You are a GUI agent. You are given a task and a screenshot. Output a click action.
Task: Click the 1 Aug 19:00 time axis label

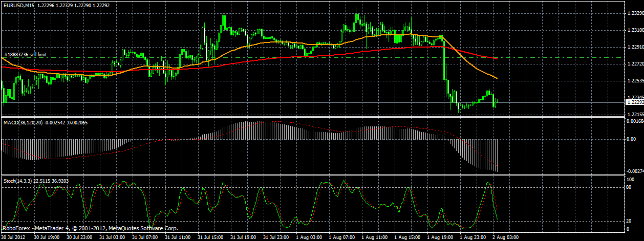click(x=440, y=237)
